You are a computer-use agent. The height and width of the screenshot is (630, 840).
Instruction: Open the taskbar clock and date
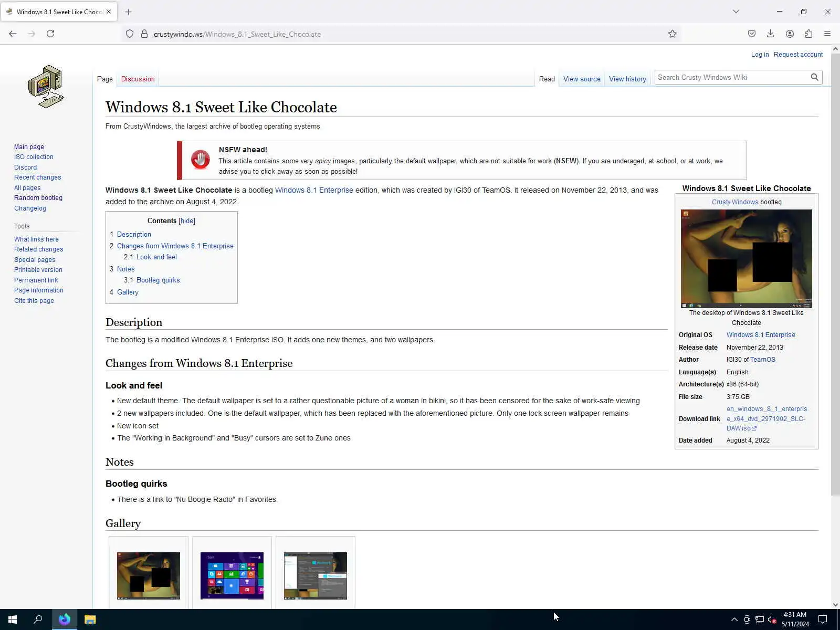(x=795, y=619)
